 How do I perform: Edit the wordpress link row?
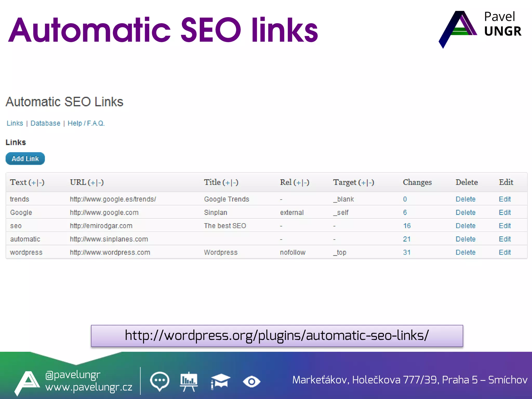pos(504,252)
